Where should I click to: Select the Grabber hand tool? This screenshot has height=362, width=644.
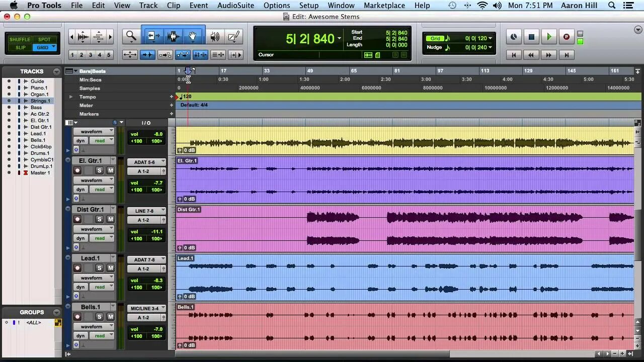click(x=193, y=37)
